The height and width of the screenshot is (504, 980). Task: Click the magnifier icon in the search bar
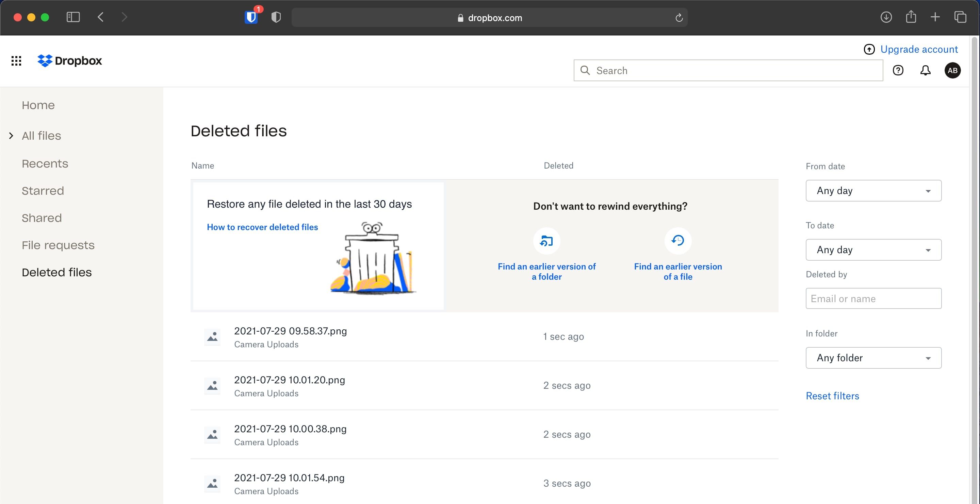point(585,70)
